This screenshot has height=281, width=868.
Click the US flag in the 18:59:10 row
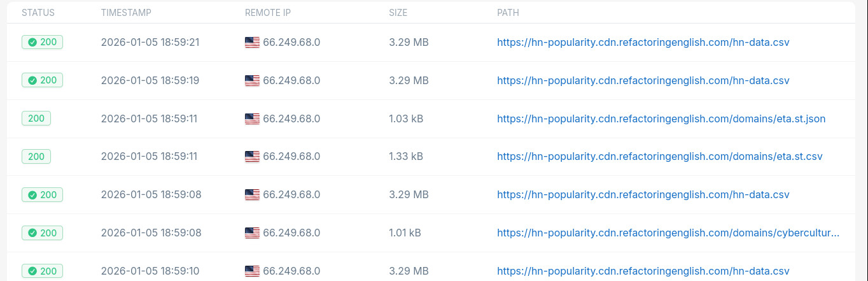pos(252,271)
